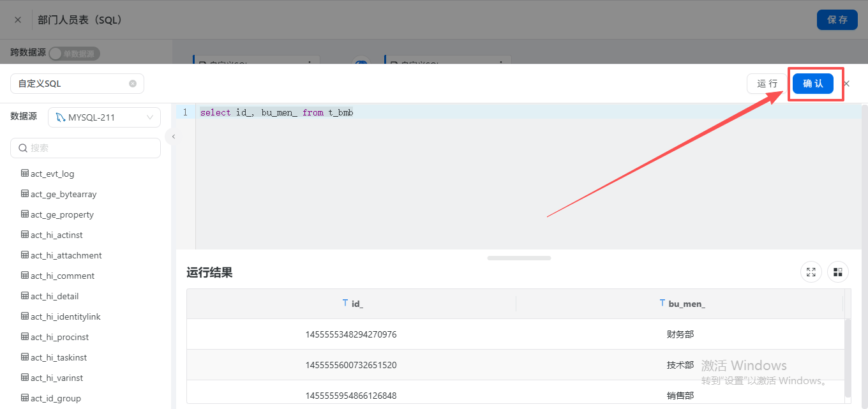This screenshot has width=868, height=409.
Task: Click the text type icon of bu_men_
Action: click(662, 303)
